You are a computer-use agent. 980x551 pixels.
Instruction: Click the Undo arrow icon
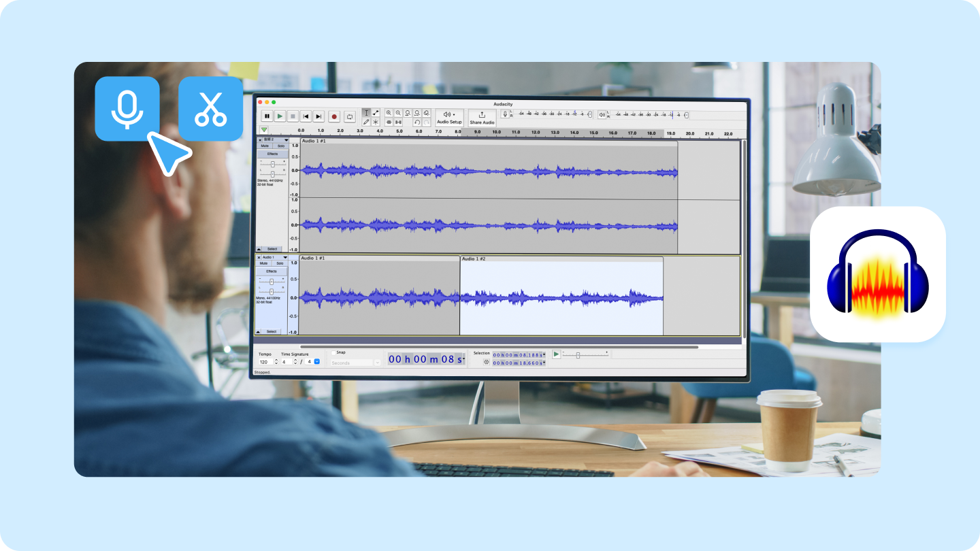pos(417,122)
